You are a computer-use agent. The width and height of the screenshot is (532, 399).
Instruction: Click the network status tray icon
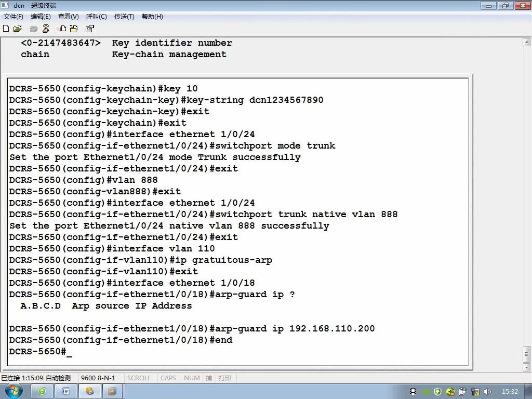[475, 392]
